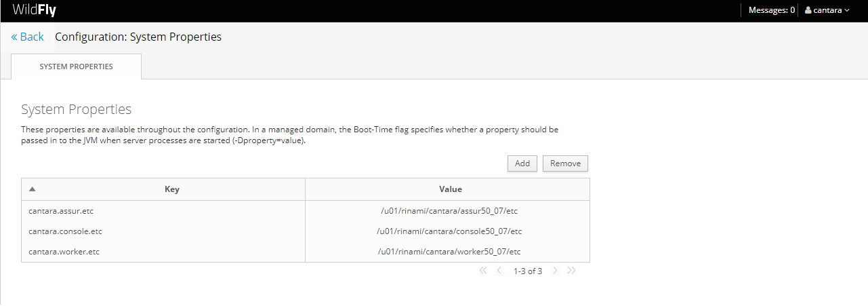The height and width of the screenshot is (306, 868).
Task: Click the Back double-chevron icon
Action: 14,37
